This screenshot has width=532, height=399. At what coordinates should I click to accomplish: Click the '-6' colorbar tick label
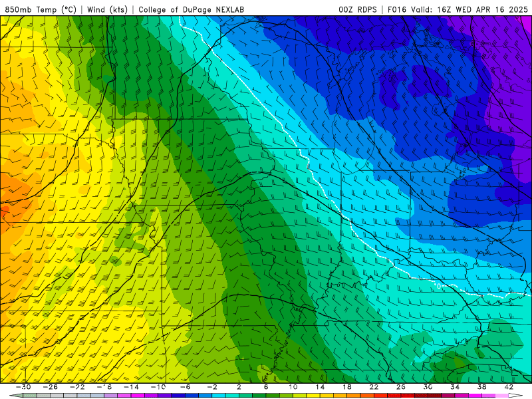[x=186, y=387]
